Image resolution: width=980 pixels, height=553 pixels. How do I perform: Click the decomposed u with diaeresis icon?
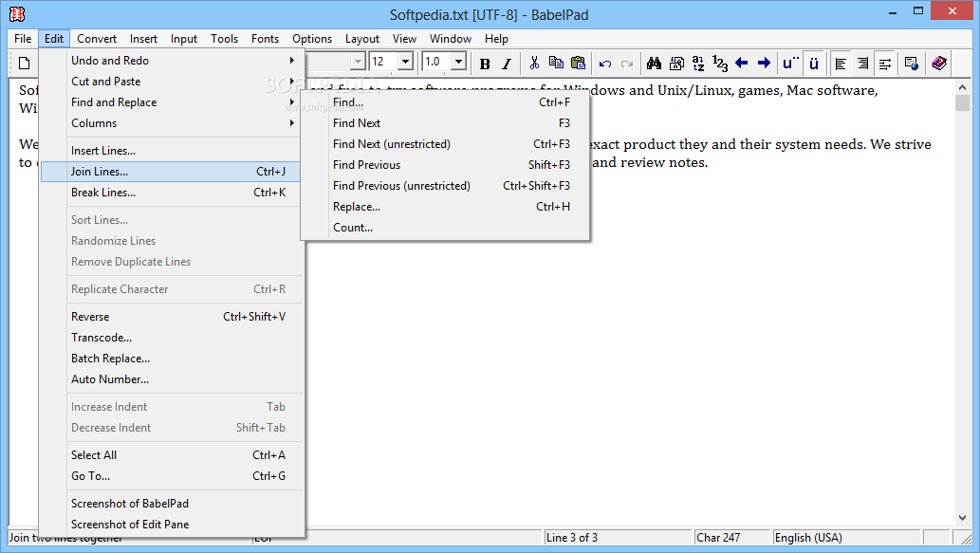tap(790, 64)
